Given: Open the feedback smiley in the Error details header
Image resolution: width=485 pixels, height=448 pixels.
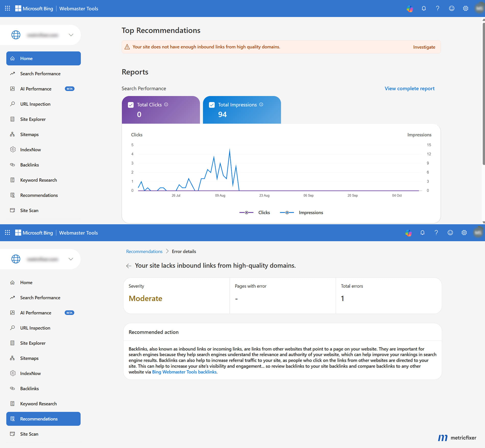Looking at the screenshot, I should click(450, 232).
